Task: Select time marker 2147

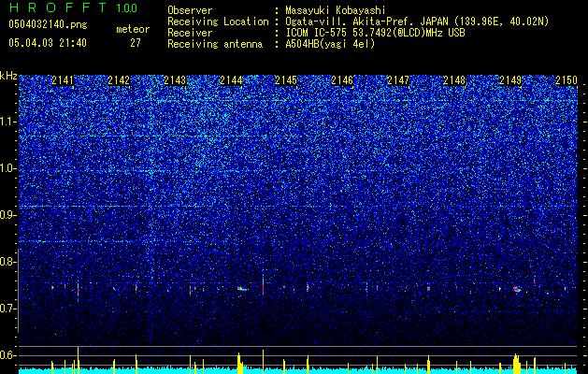Action: 398,80
